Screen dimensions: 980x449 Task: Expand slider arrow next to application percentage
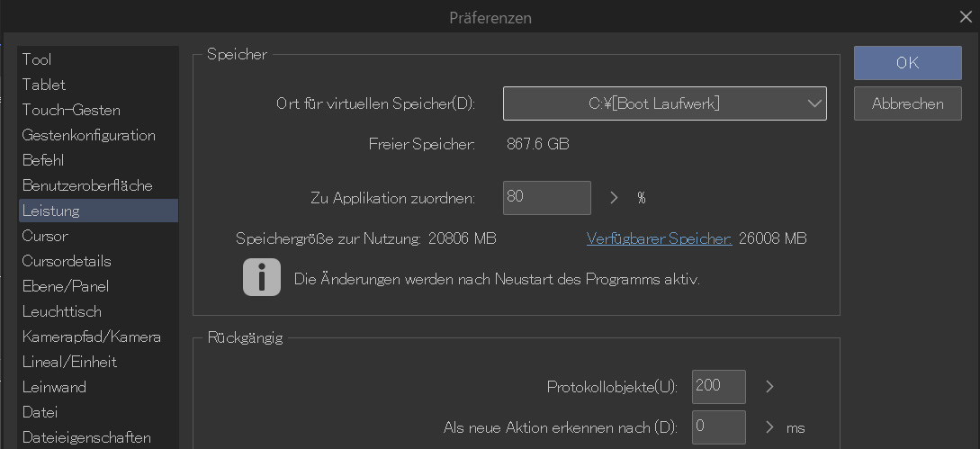click(615, 198)
